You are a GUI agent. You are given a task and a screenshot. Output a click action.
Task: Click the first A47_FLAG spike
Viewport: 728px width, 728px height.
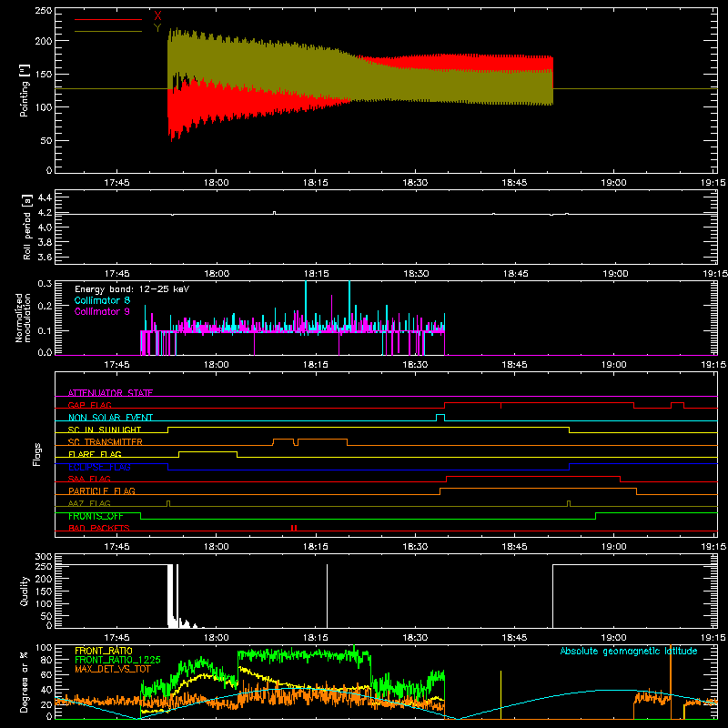coord(168,503)
